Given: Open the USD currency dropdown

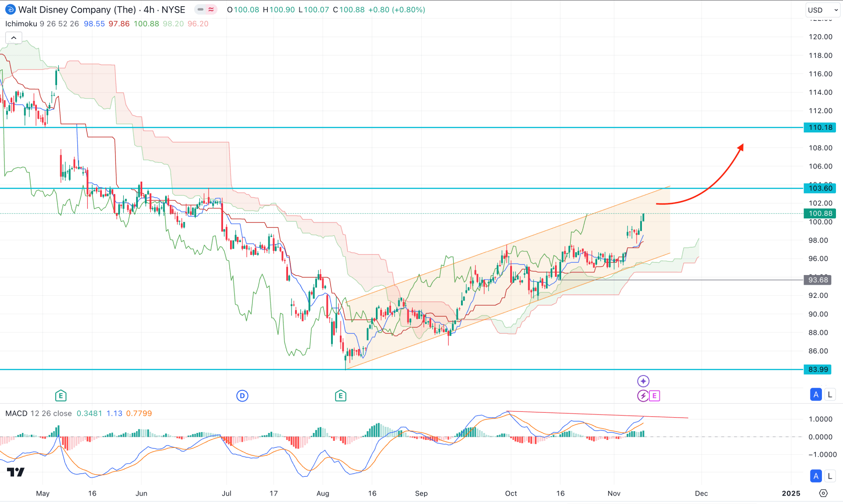Looking at the screenshot, I should point(822,10).
